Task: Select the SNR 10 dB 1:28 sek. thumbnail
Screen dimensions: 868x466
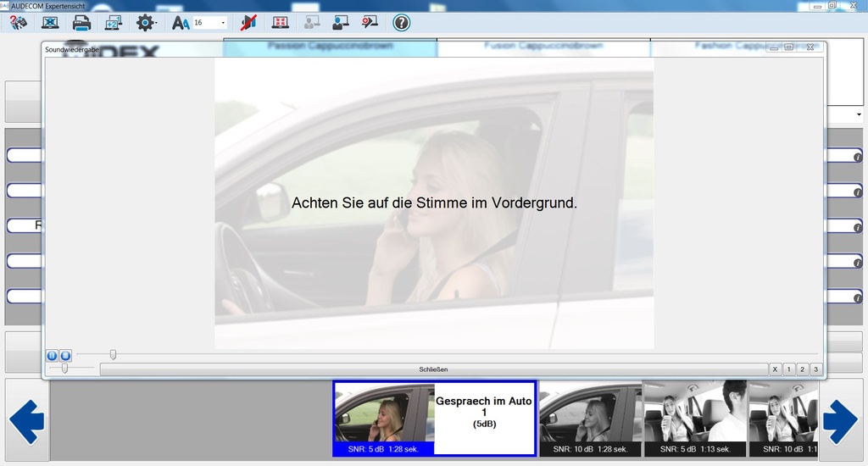Action: [x=590, y=419]
